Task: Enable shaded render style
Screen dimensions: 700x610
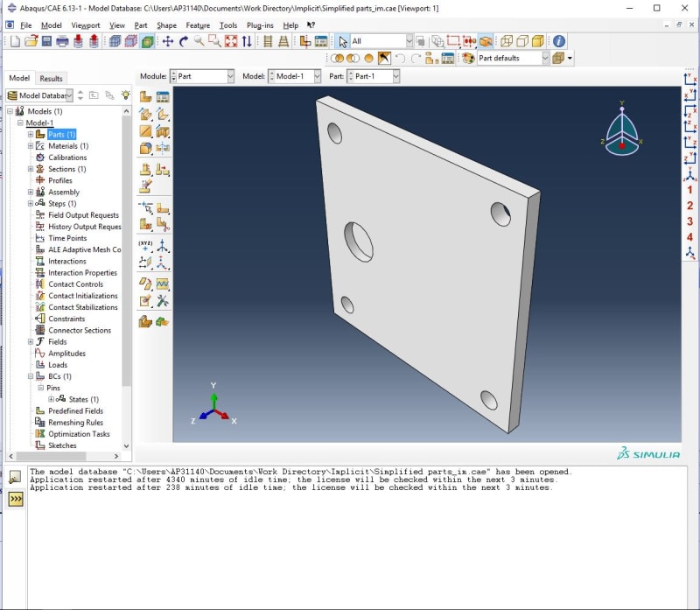Action: [538, 41]
